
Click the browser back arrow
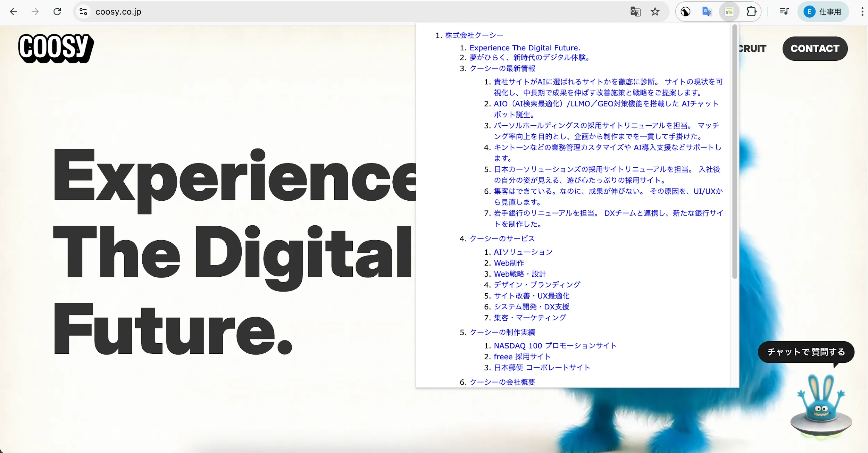point(14,11)
